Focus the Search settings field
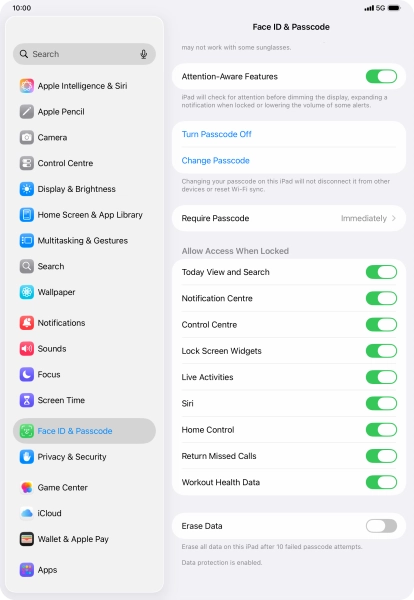The height and width of the screenshot is (600, 414). [84, 54]
